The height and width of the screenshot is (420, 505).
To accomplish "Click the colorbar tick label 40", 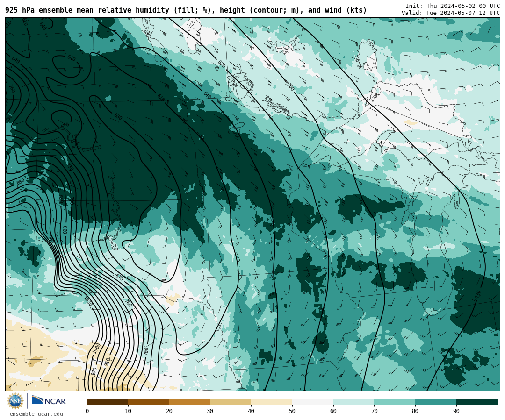I will (251, 411).
